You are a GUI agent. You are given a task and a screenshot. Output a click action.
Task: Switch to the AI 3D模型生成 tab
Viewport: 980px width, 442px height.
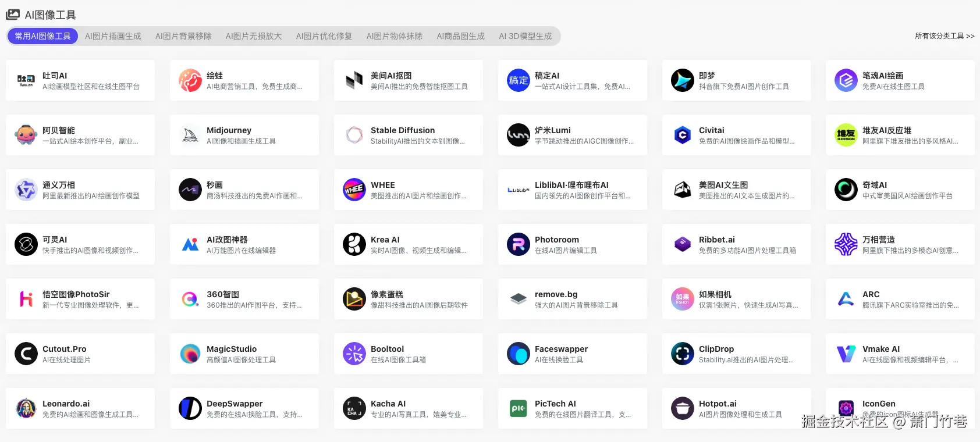click(x=525, y=36)
